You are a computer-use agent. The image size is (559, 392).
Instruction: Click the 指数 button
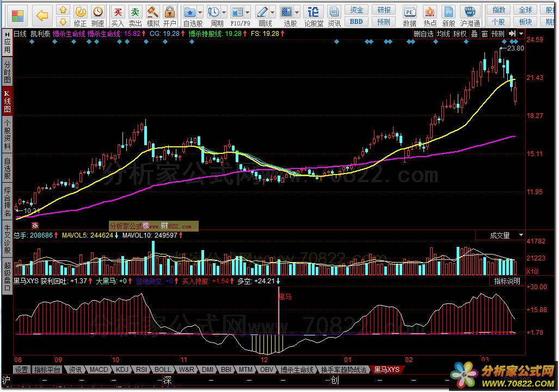click(499, 10)
